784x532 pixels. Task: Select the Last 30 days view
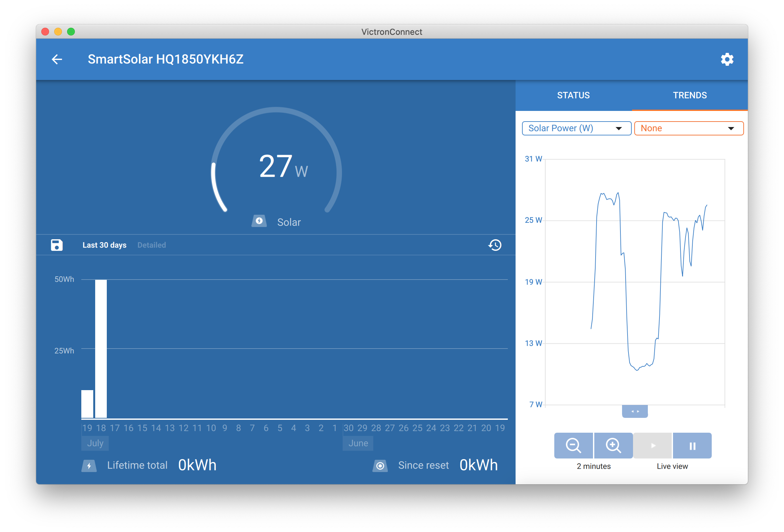pos(104,245)
